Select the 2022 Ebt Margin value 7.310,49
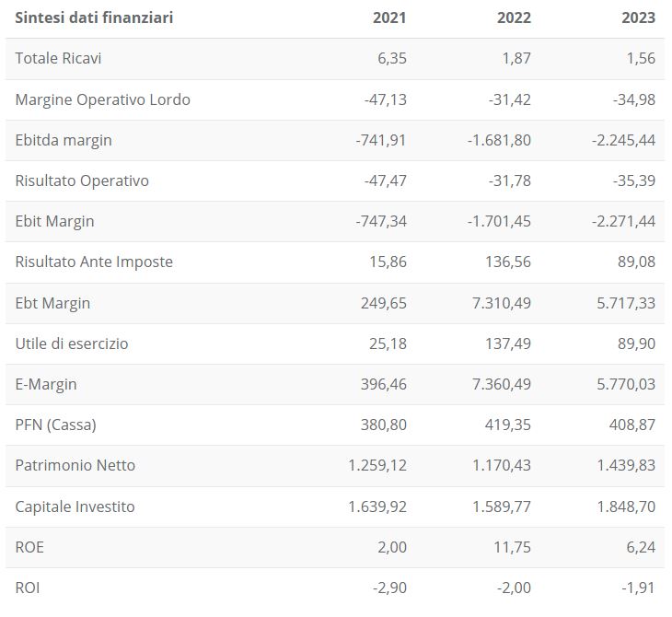Screen dimensions: 672x617 pos(501,303)
